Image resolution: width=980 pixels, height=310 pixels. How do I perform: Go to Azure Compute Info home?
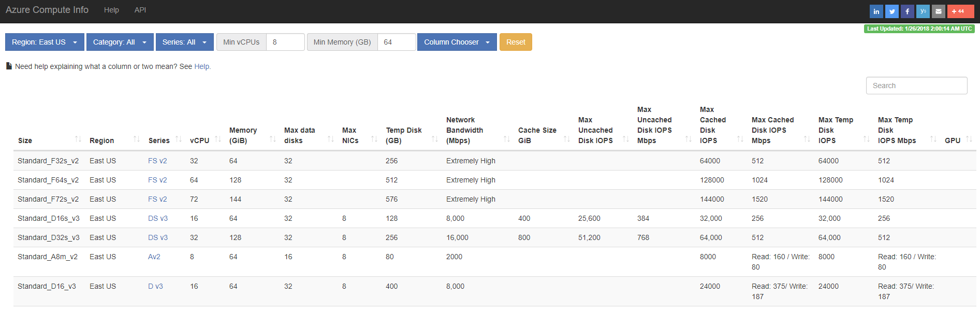[x=47, y=10]
